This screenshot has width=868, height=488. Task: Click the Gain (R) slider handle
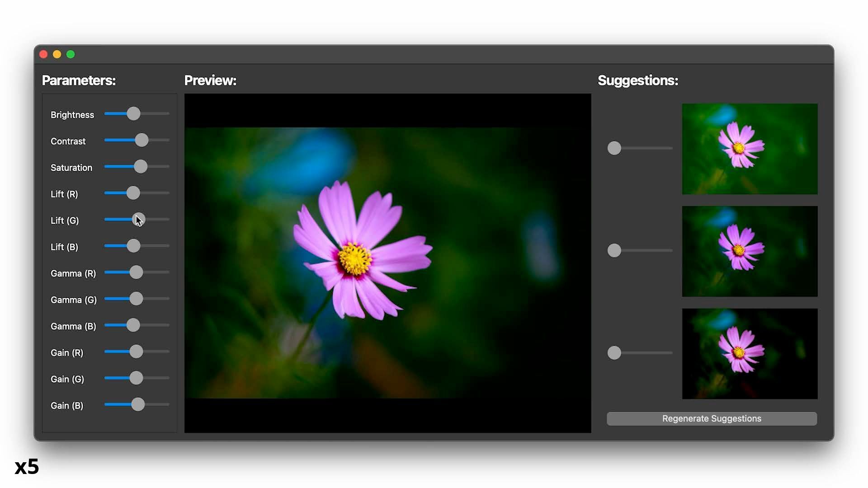coord(136,352)
